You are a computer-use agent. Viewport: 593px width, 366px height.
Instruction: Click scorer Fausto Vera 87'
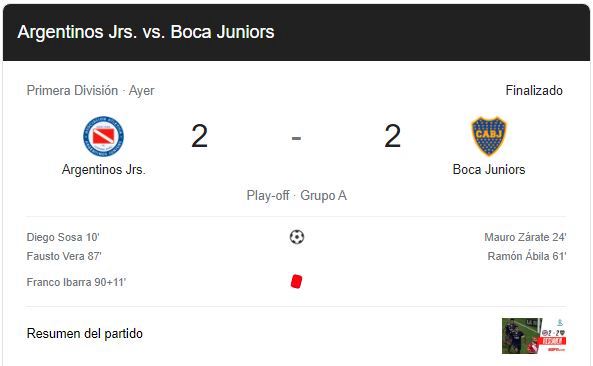[x=64, y=256]
